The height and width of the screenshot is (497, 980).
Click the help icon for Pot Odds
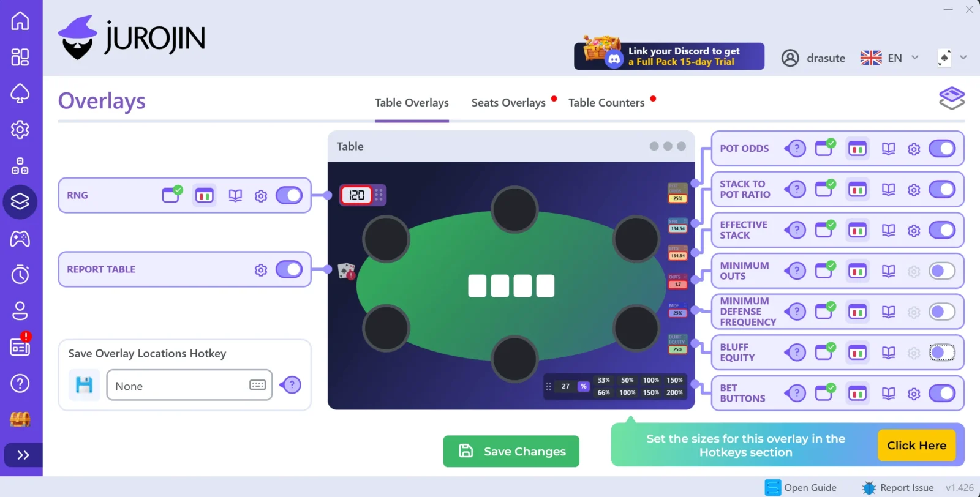[x=796, y=148]
